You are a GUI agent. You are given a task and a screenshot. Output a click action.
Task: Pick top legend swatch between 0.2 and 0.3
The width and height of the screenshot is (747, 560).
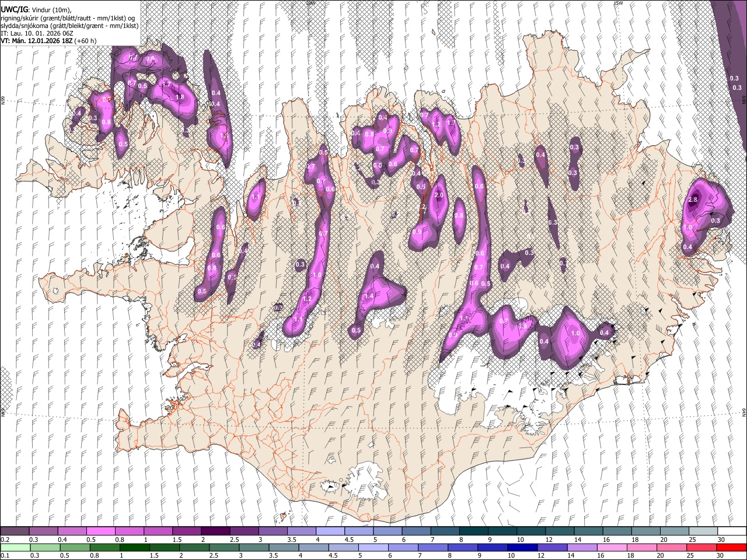pos(15,531)
